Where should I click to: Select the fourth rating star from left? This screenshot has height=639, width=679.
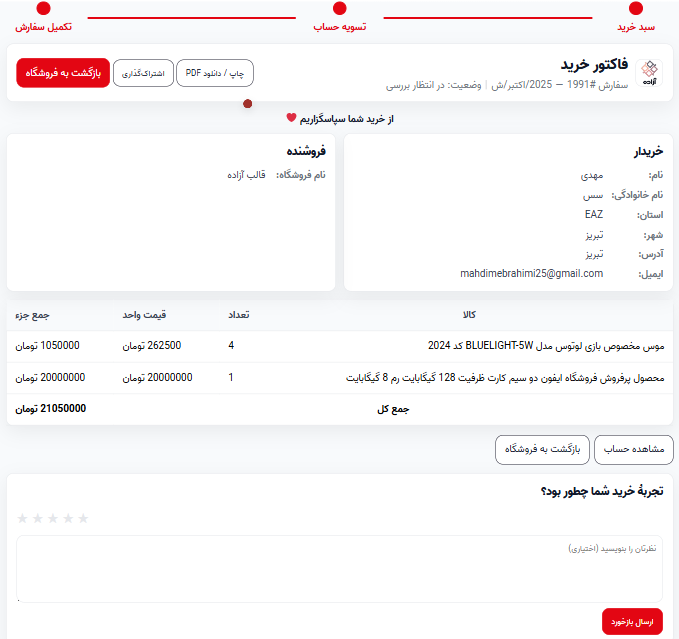pos(68,518)
